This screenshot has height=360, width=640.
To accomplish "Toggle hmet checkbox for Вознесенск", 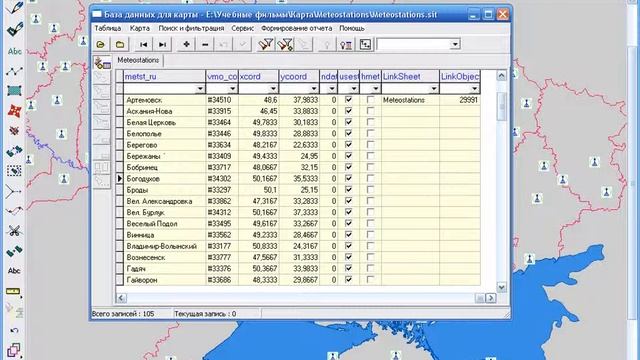I will coord(370,257).
